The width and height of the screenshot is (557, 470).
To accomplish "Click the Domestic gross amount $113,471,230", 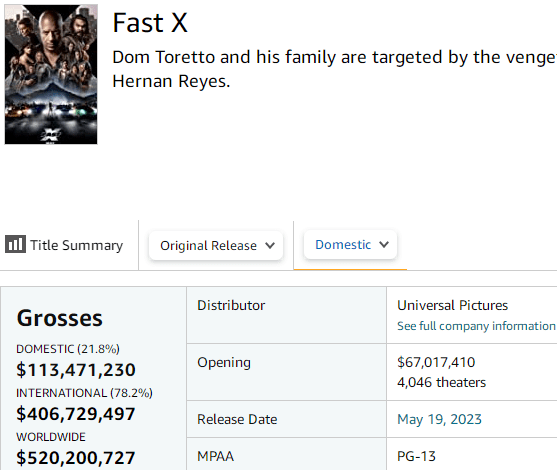I will (76, 370).
